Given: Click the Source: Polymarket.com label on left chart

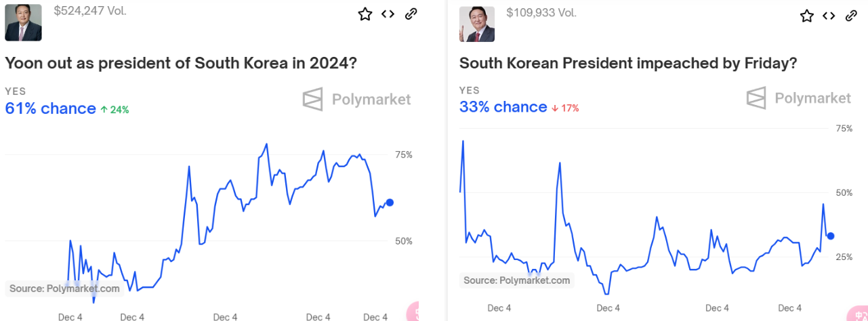Looking at the screenshot, I should tap(64, 288).
